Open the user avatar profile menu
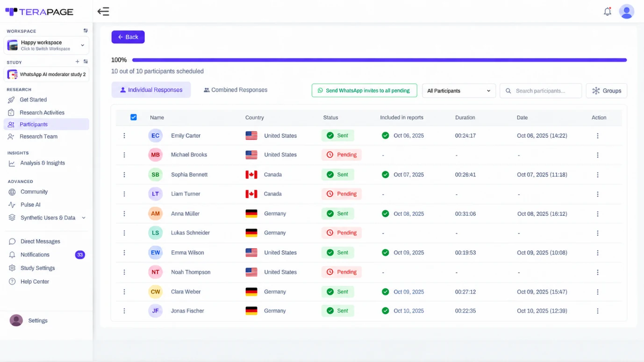This screenshot has height=362, width=644. [626, 12]
